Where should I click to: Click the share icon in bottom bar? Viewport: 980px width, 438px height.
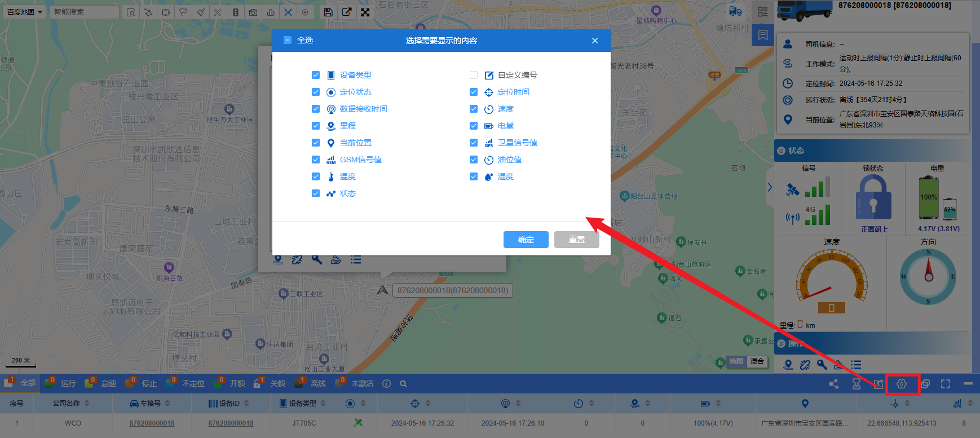click(x=833, y=384)
